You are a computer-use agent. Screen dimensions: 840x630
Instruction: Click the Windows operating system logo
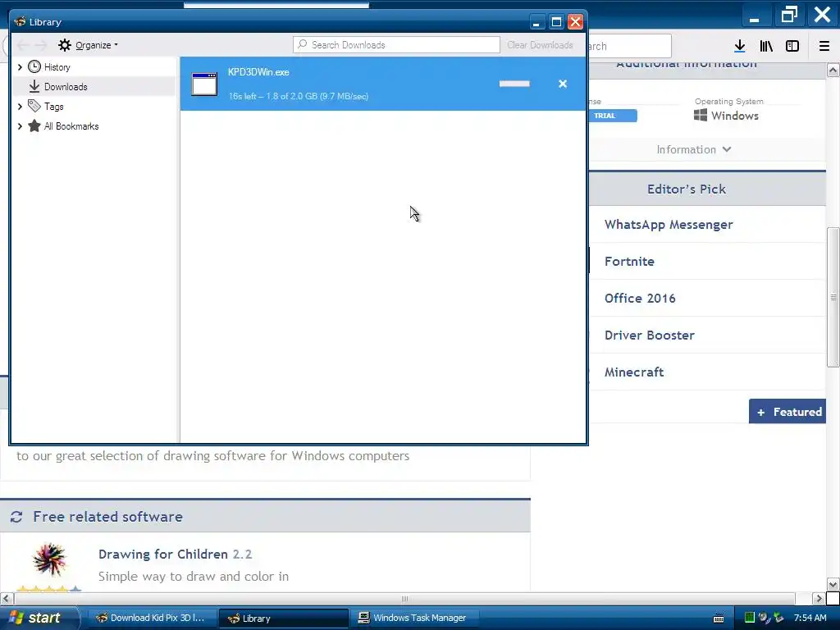701,115
